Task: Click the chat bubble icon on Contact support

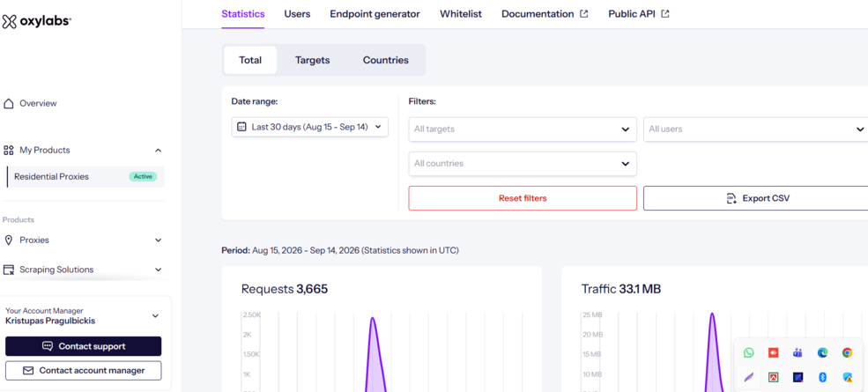Action: (47, 346)
